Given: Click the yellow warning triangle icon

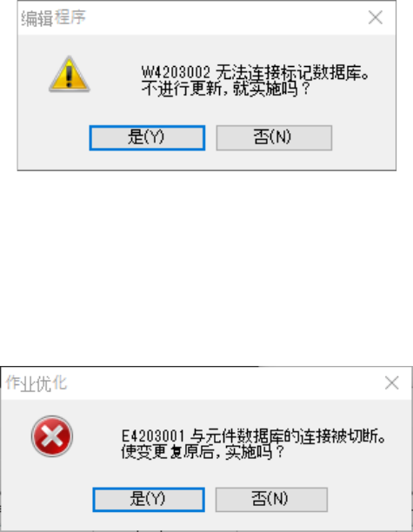Looking at the screenshot, I should click(70, 74).
